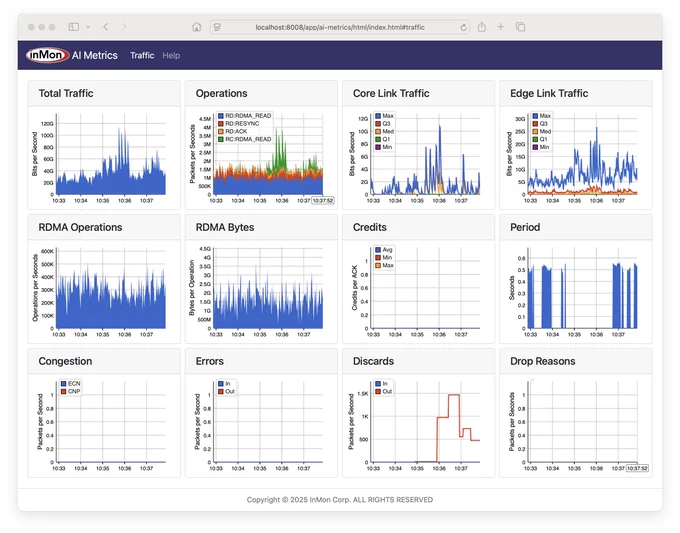Viewport: 680px width, 533px height.
Task: Click the Min legend swatch in Credits chart
Action: pos(378,258)
